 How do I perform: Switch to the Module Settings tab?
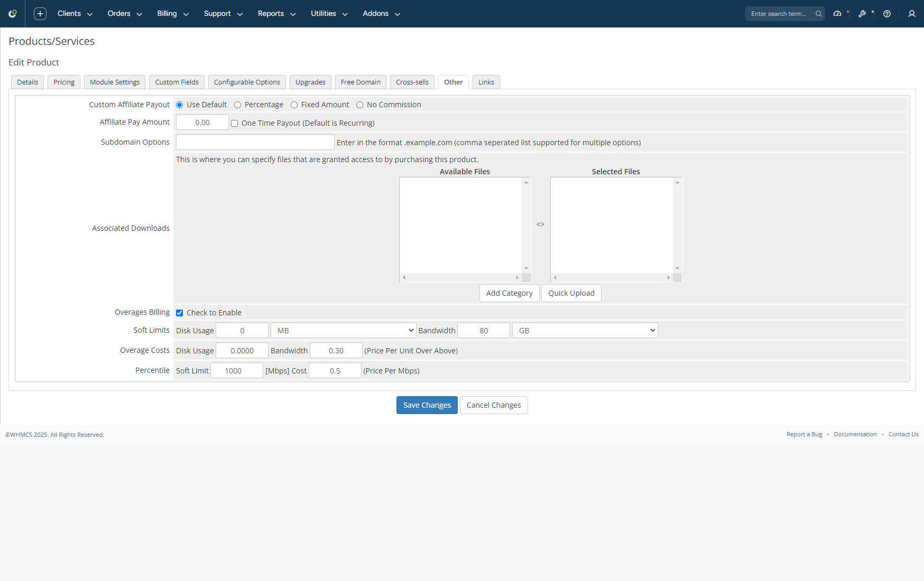coord(115,82)
